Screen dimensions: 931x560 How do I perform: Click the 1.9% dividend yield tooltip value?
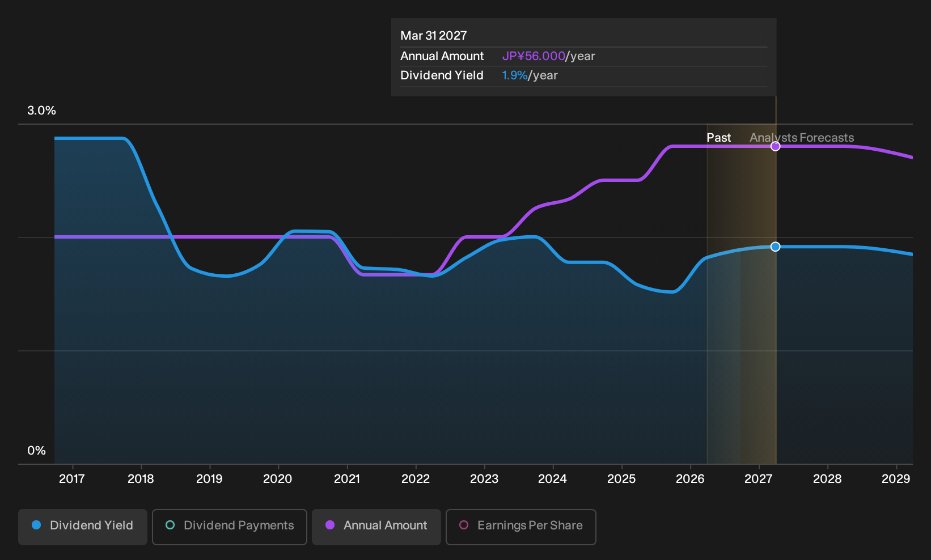[x=514, y=75]
